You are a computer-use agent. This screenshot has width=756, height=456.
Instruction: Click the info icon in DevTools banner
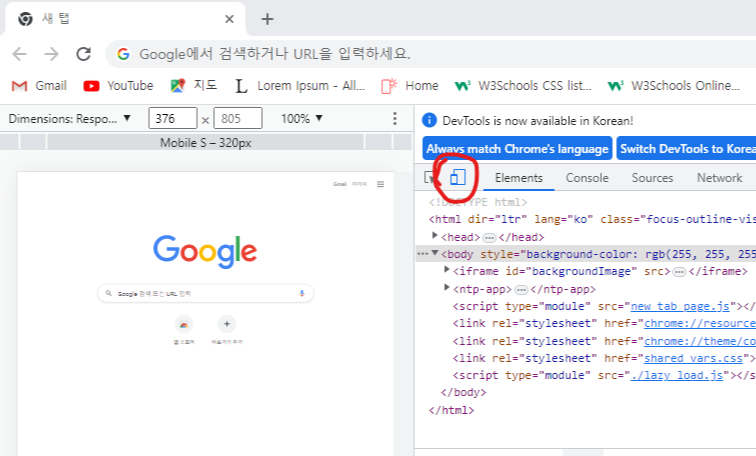point(429,120)
